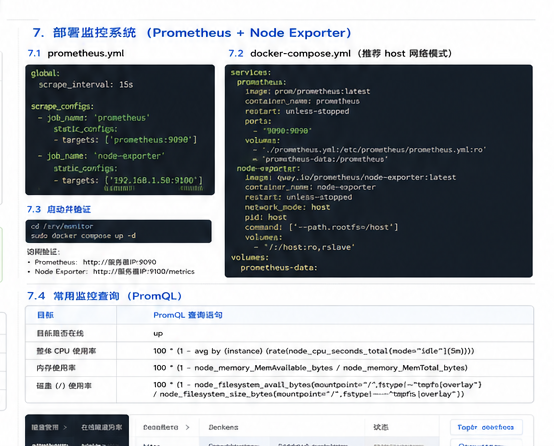The height and width of the screenshot is (446, 554).
Task: Click the '9090:9090' ports line
Action: tap(283, 131)
